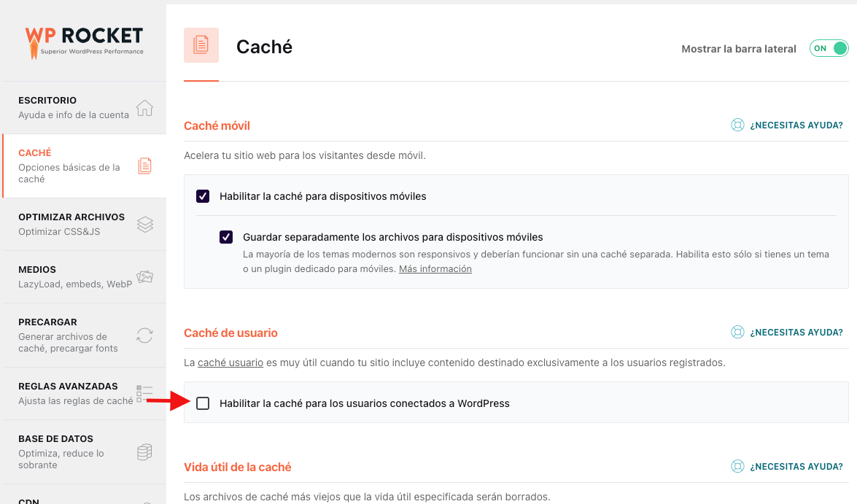Uncheck Habilitar la caché para dispositivos móviles
This screenshot has width=857, height=504.
tap(203, 196)
